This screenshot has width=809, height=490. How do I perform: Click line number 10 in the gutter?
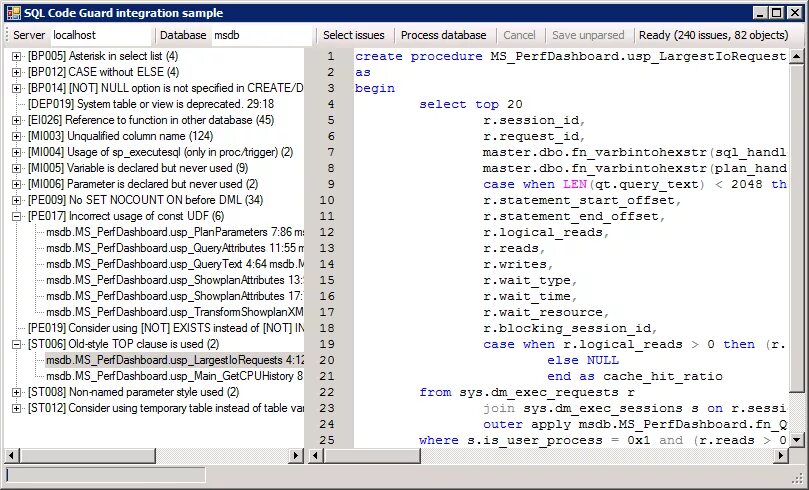click(327, 200)
